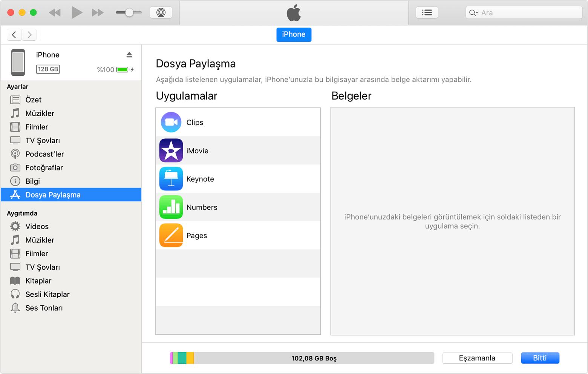Open search options magnifier dropdown

pos(473,13)
